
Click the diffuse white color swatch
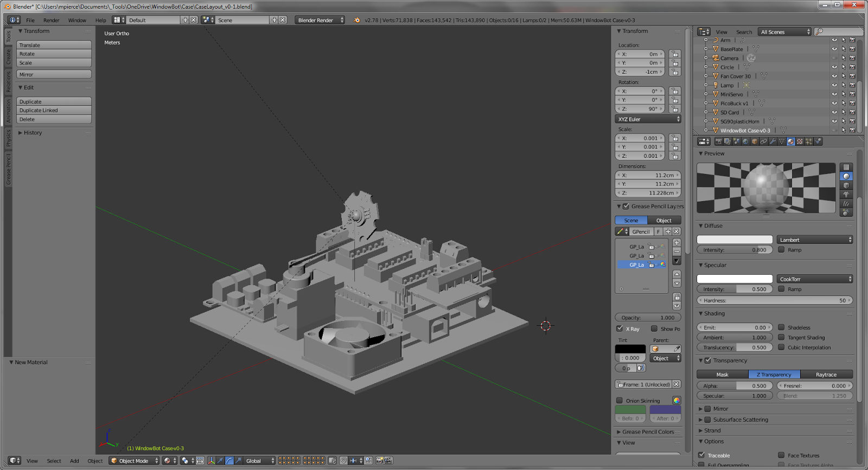pyautogui.click(x=735, y=240)
